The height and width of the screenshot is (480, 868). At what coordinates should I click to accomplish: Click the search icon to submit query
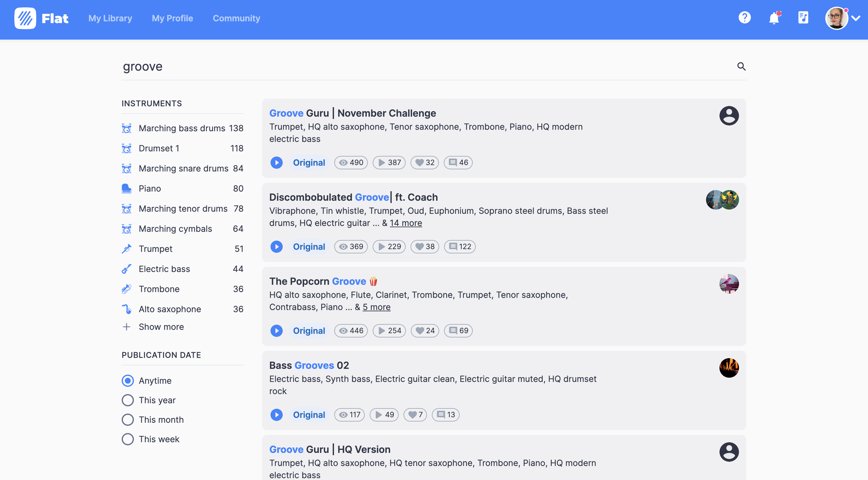741,66
